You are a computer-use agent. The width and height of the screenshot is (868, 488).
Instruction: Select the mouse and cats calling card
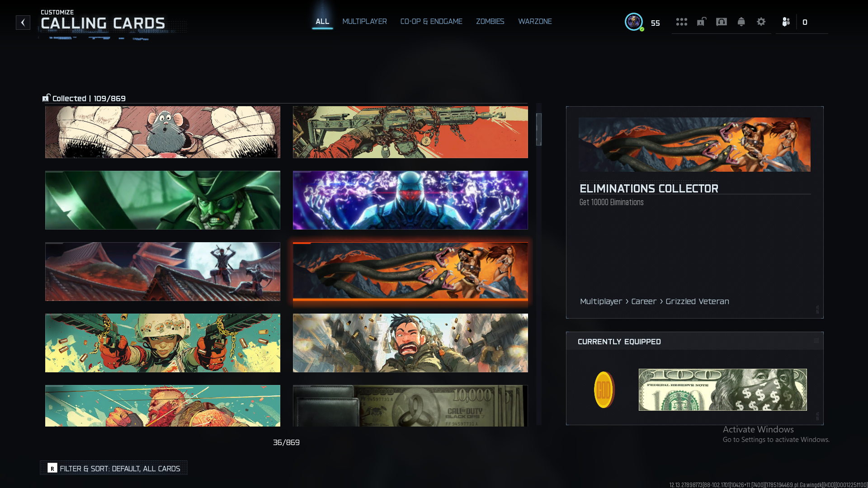coord(163,132)
